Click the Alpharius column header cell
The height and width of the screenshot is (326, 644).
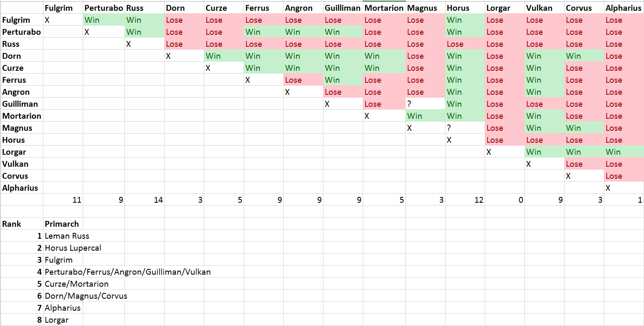[x=623, y=8]
